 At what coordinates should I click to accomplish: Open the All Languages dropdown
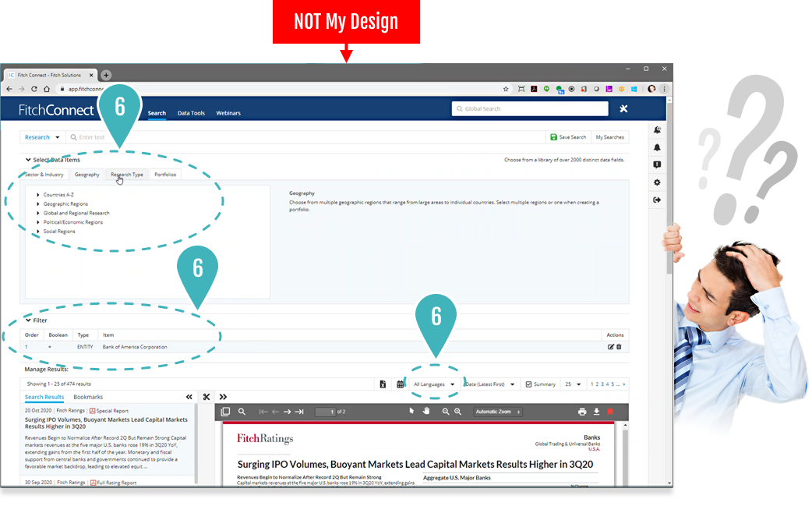tap(434, 384)
